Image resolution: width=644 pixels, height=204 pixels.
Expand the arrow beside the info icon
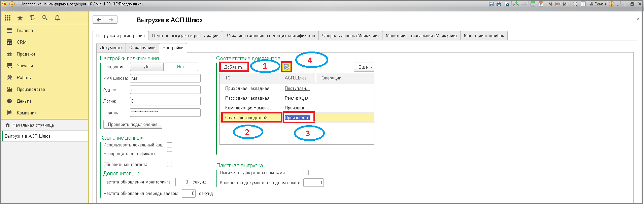pos(618,5)
